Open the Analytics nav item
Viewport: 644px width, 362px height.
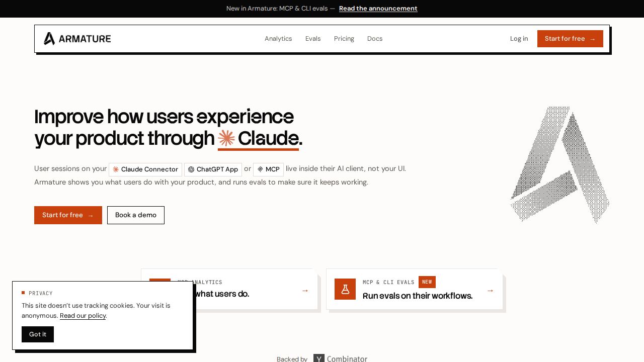pyautogui.click(x=278, y=39)
